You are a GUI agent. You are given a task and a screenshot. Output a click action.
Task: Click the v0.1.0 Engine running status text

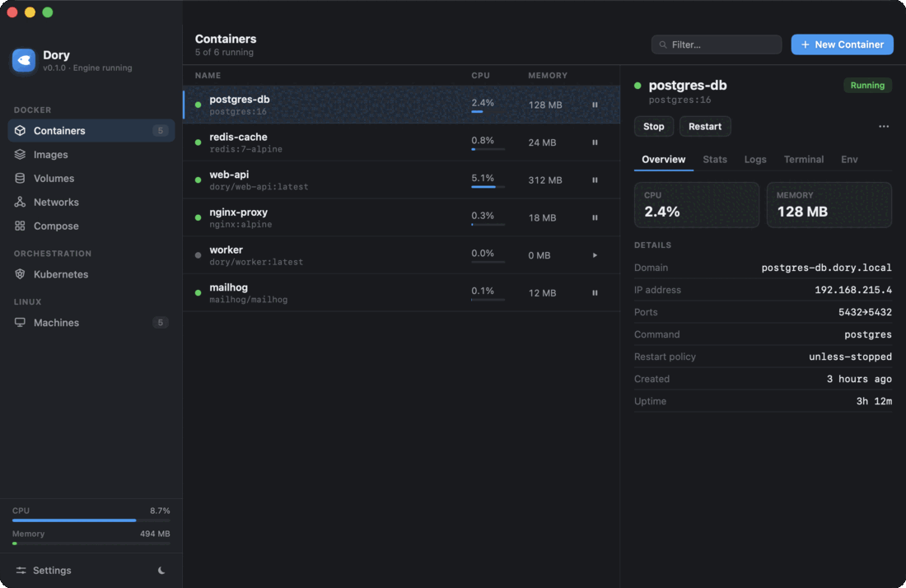[87, 68]
